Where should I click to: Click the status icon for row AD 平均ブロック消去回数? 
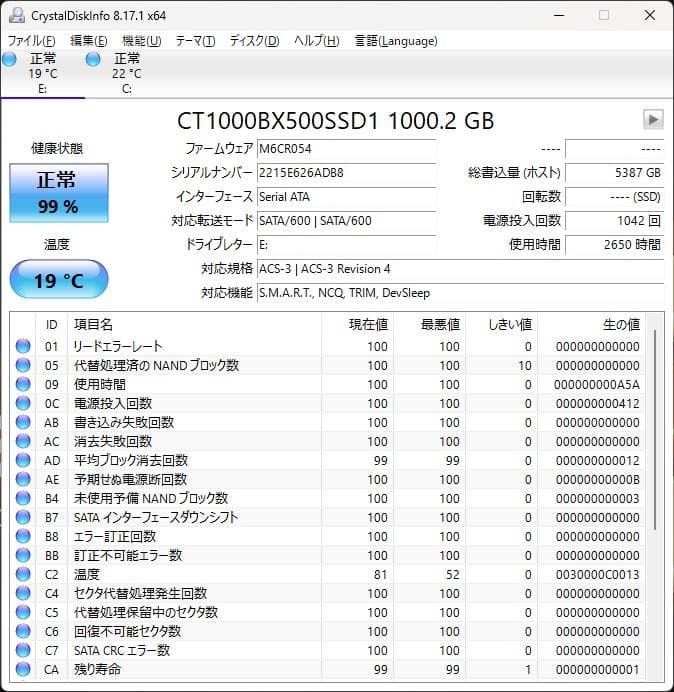click(23, 460)
